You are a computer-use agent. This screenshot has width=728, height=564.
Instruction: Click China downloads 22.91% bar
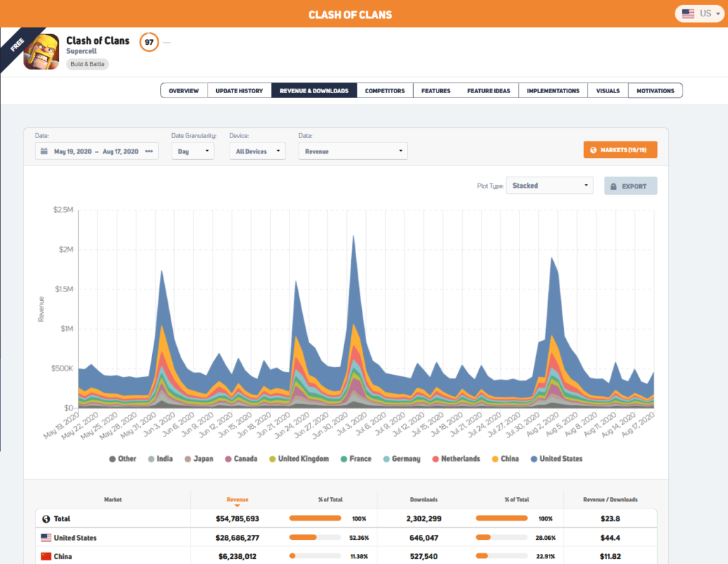(x=502, y=555)
